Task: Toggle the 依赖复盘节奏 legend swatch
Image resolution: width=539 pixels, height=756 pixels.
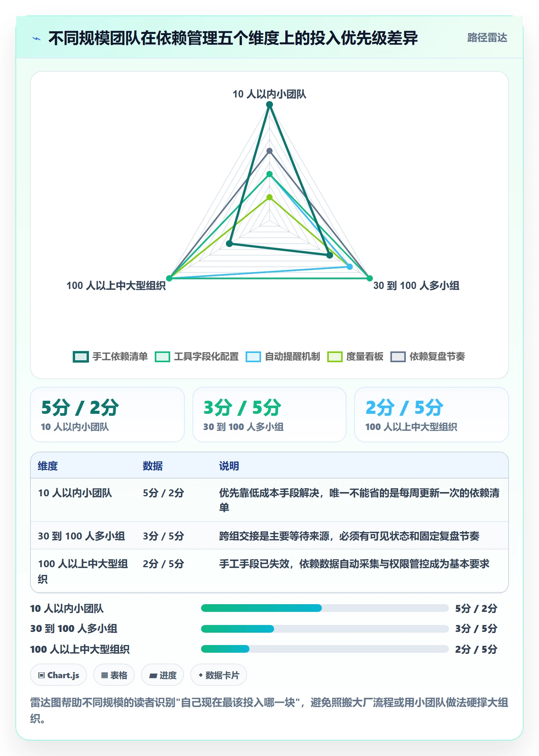Action: click(x=398, y=357)
